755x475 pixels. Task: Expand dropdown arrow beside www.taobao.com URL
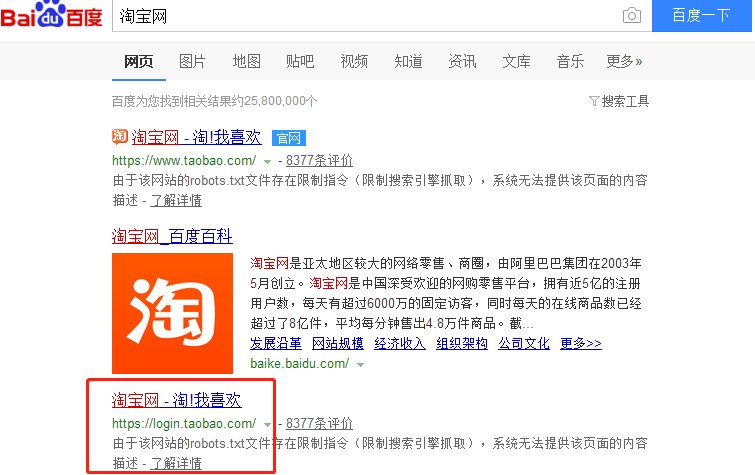point(267,162)
